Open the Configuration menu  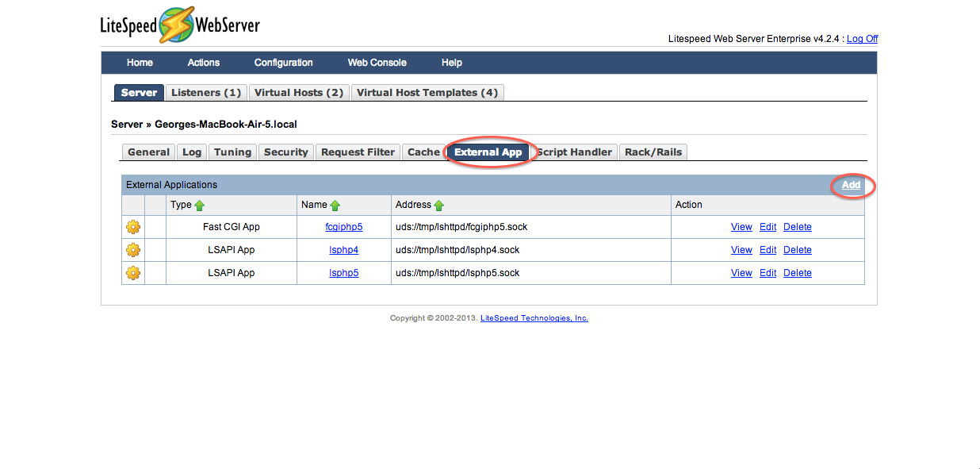click(283, 63)
